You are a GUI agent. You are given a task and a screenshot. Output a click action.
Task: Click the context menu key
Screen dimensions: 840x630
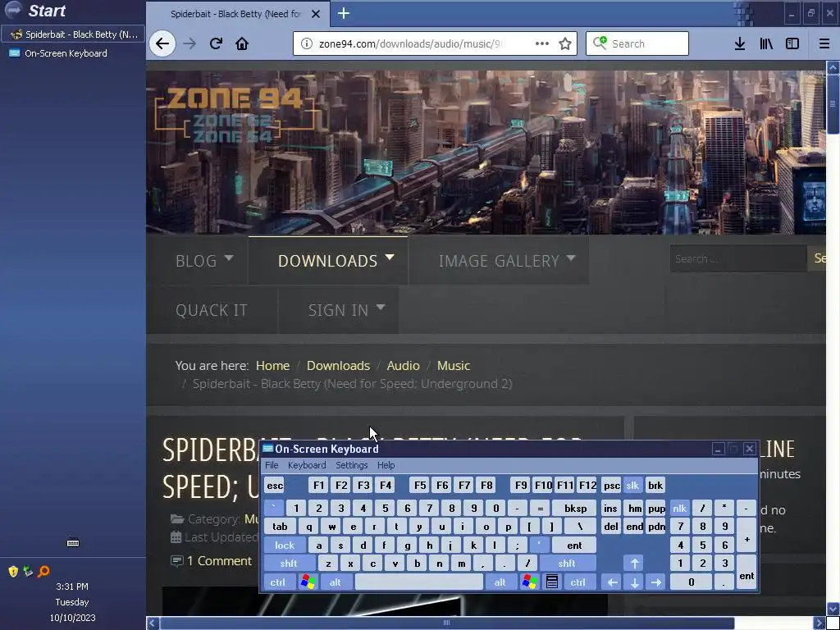tap(552, 582)
